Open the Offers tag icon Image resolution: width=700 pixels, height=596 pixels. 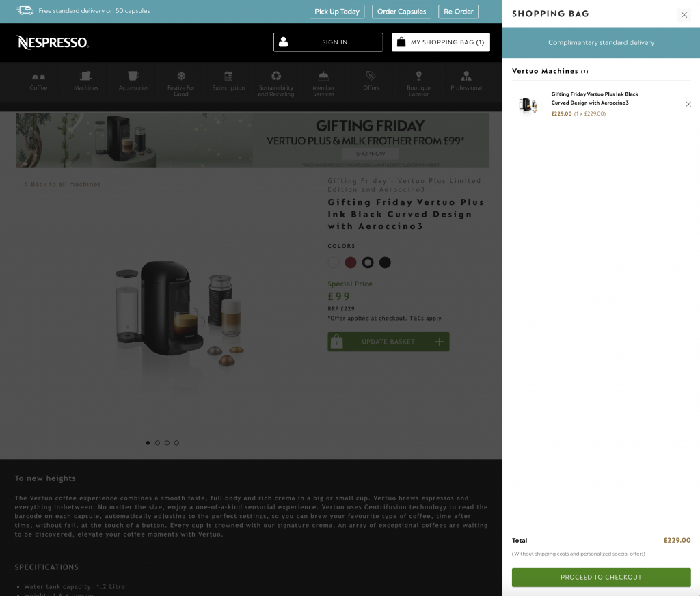(x=371, y=77)
